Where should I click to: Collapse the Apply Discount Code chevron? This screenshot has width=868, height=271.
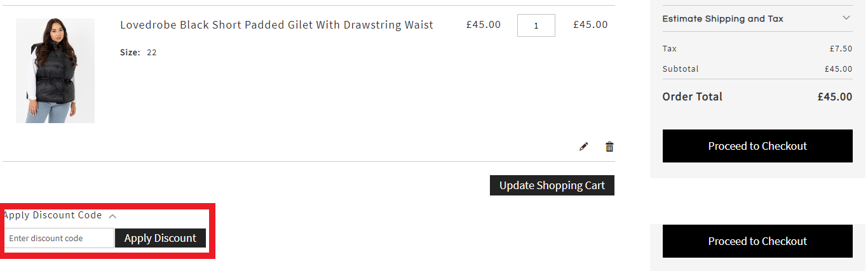pyautogui.click(x=112, y=216)
